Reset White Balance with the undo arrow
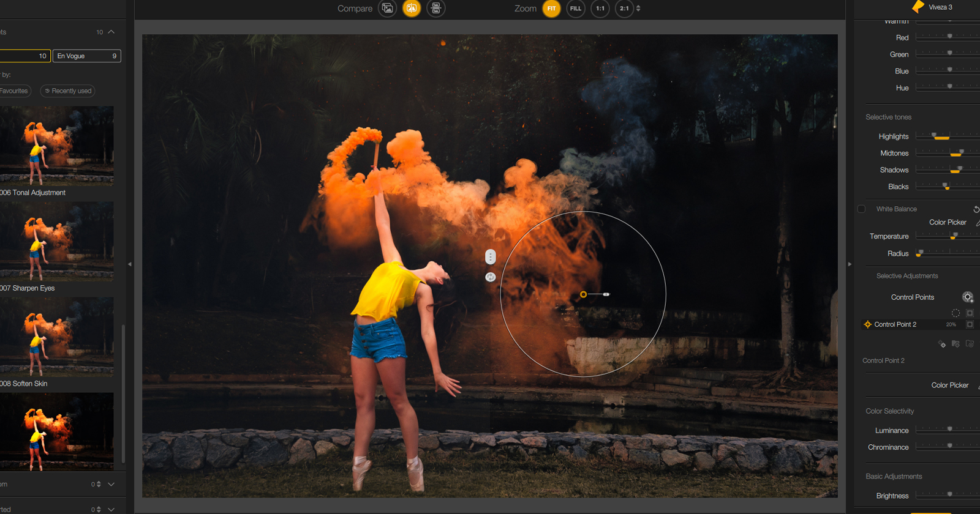This screenshot has width=980, height=514. click(976, 209)
